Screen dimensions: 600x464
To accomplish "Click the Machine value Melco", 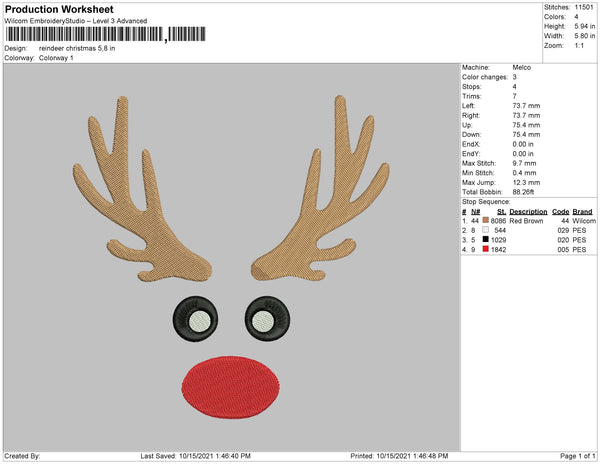I will tap(522, 67).
